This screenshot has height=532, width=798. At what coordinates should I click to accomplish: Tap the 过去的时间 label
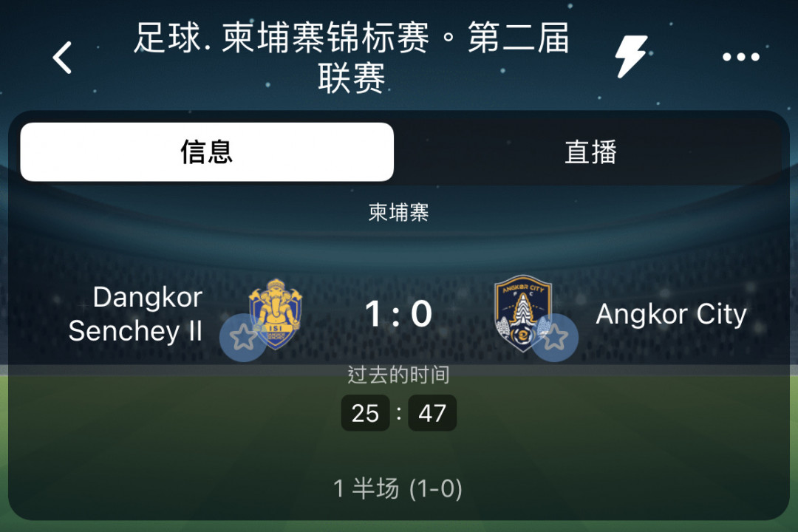coord(398,375)
